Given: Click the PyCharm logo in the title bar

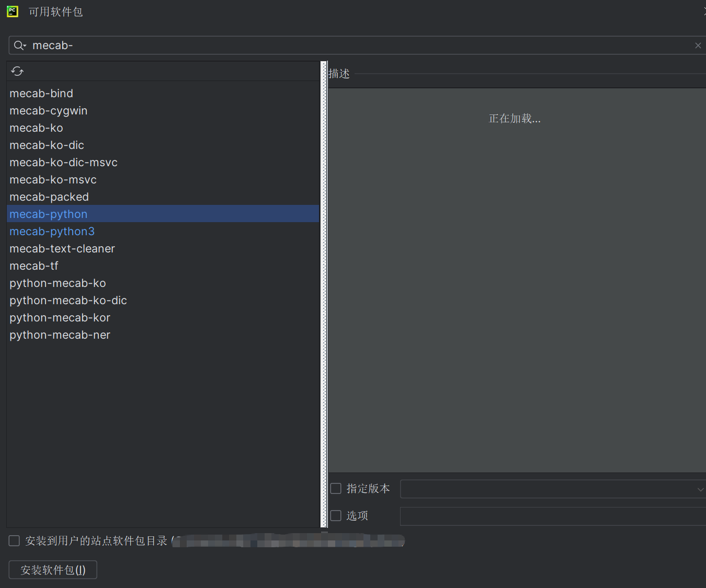Looking at the screenshot, I should pyautogui.click(x=12, y=11).
